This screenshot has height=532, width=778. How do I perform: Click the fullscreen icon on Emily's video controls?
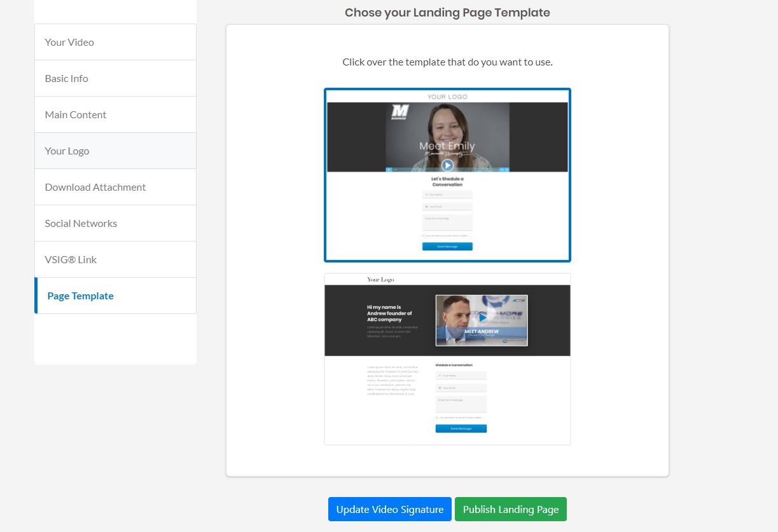point(507,170)
